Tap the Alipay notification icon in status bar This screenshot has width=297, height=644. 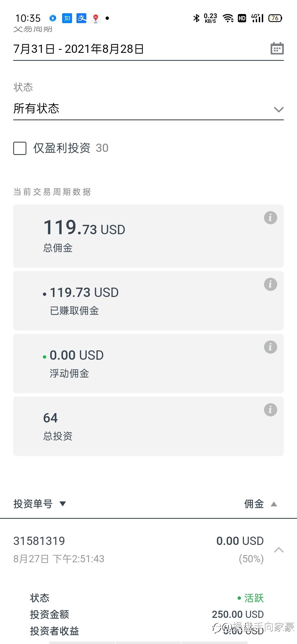[81, 18]
